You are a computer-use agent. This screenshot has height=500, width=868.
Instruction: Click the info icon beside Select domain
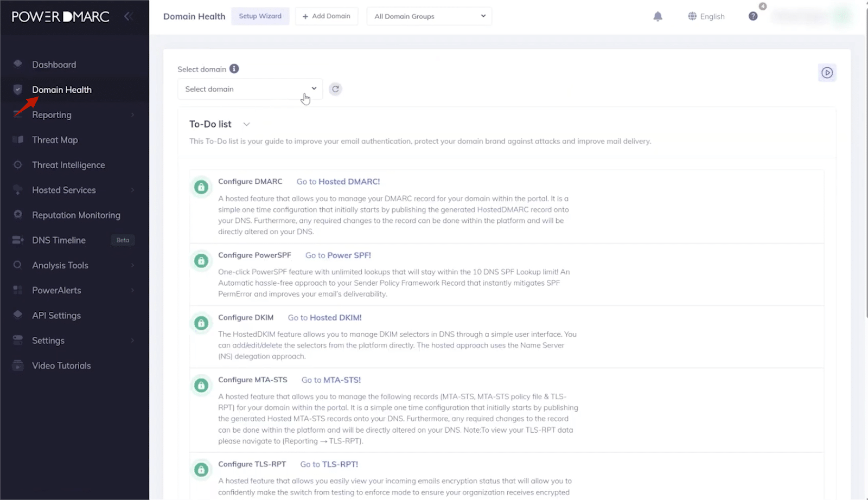click(x=234, y=68)
